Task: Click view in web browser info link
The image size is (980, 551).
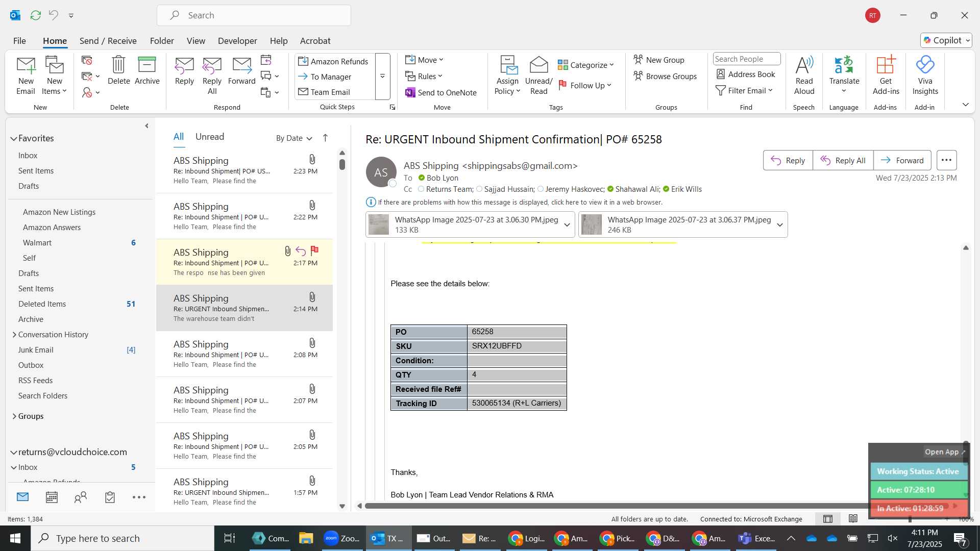Action: pos(520,203)
